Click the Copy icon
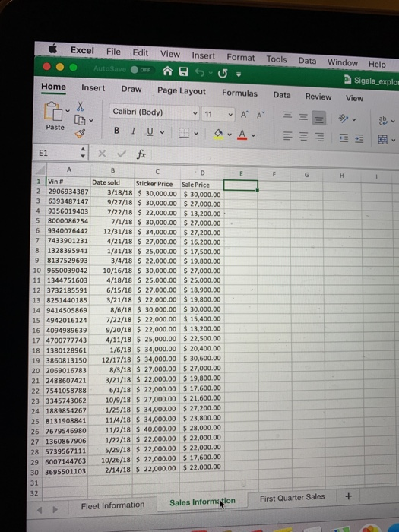399x532 pixels. coord(80,120)
